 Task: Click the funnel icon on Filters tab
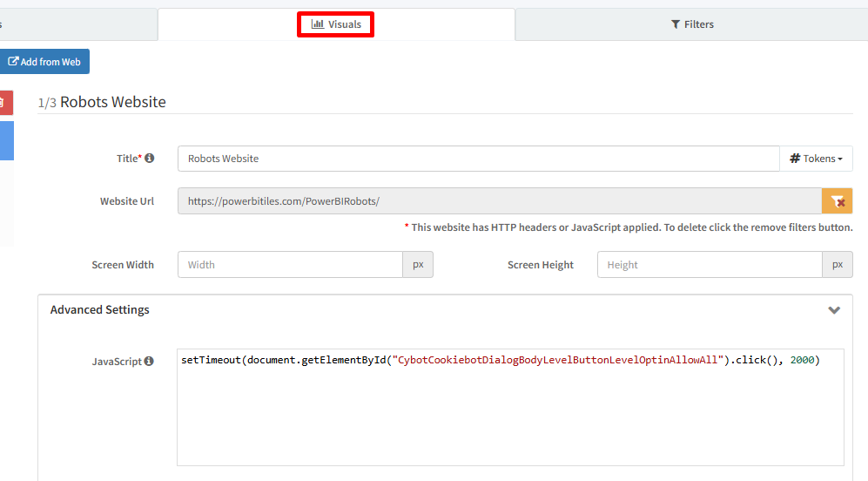pyautogui.click(x=676, y=24)
